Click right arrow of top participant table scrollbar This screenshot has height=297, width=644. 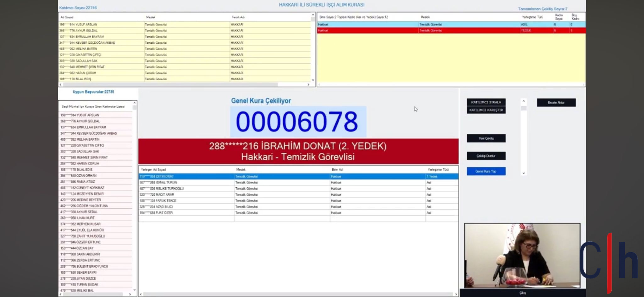(x=308, y=85)
